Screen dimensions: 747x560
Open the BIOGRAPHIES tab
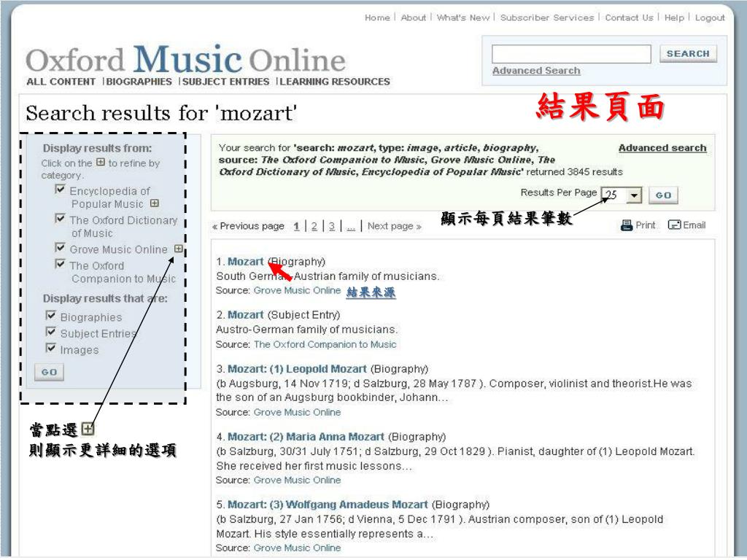pos(139,82)
